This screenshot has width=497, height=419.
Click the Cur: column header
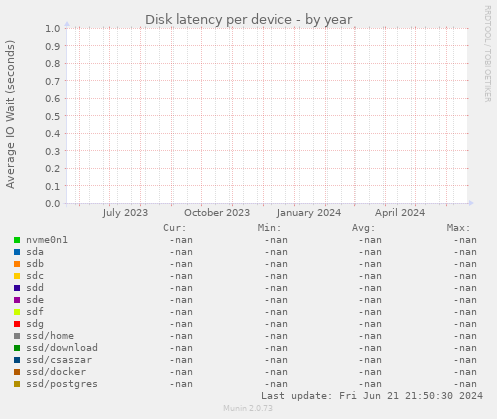click(x=175, y=228)
